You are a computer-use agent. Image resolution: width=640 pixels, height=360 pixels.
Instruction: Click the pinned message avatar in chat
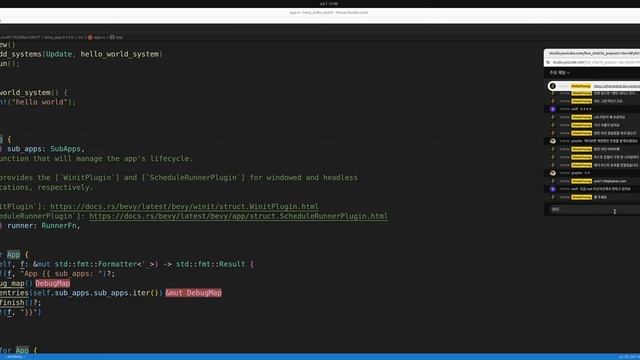[x=553, y=86]
